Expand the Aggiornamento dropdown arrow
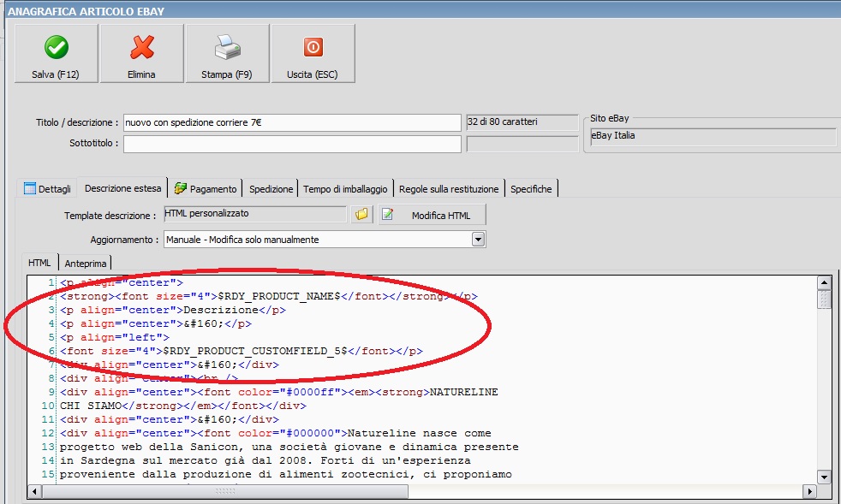The width and height of the screenshot is (841, 504). click(479, 239)
